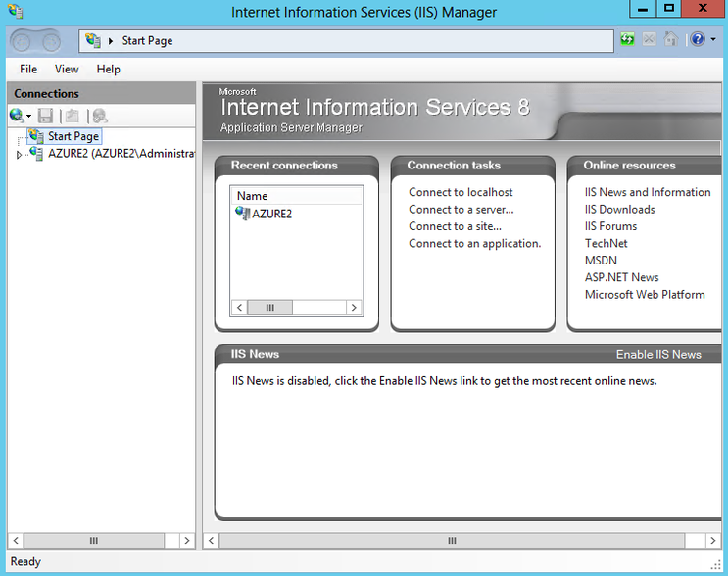Click the AZURE2 server icon in tree
This screenshot has height=576, width=728.
click(36, 153)
